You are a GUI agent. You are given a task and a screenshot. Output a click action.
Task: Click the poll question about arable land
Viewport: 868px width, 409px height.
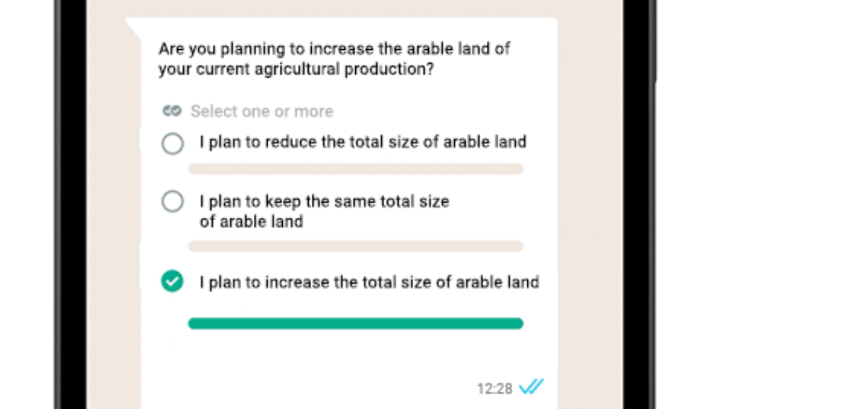pos(335,59)
